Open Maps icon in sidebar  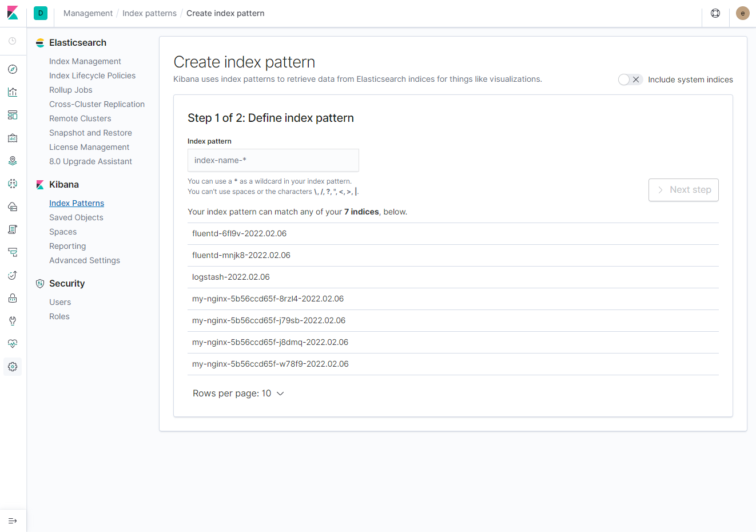pos(13,161)
